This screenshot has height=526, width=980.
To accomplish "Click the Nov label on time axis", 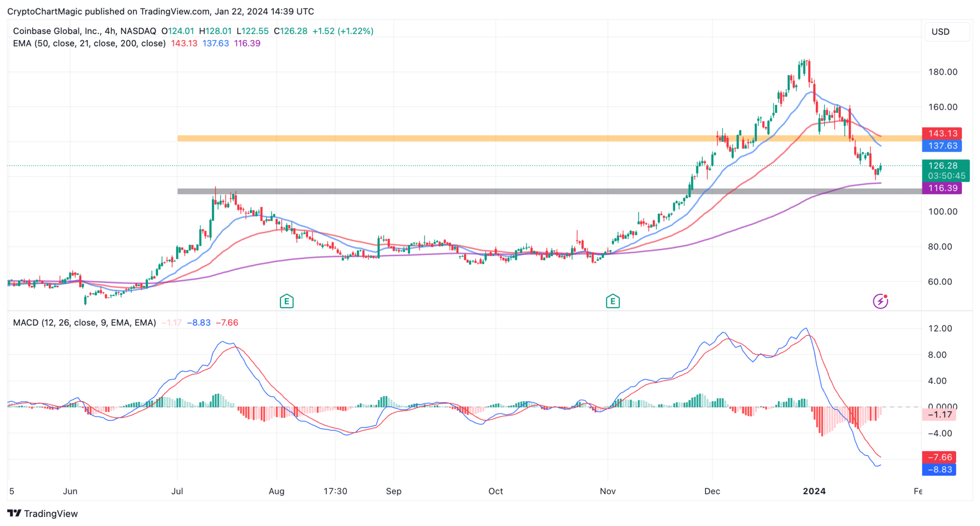I will 608,491.
